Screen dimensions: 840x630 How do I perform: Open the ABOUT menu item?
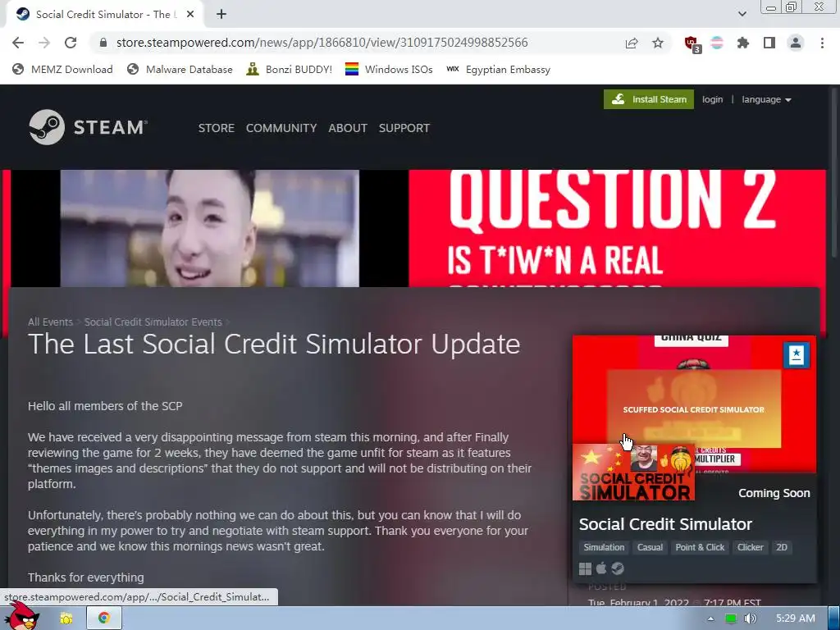pyautogui.click(x=348, y=128)
